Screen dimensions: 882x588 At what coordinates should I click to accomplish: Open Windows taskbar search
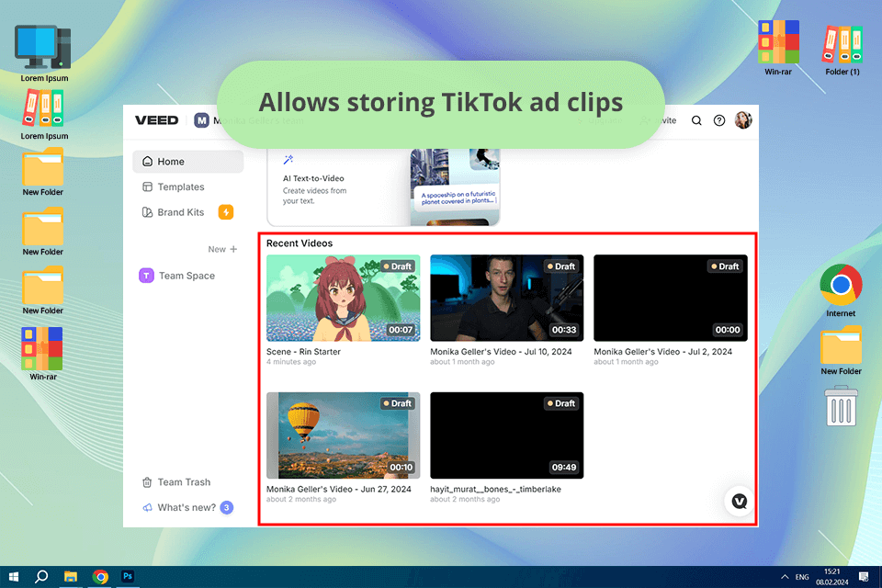[x=41, y=577]
